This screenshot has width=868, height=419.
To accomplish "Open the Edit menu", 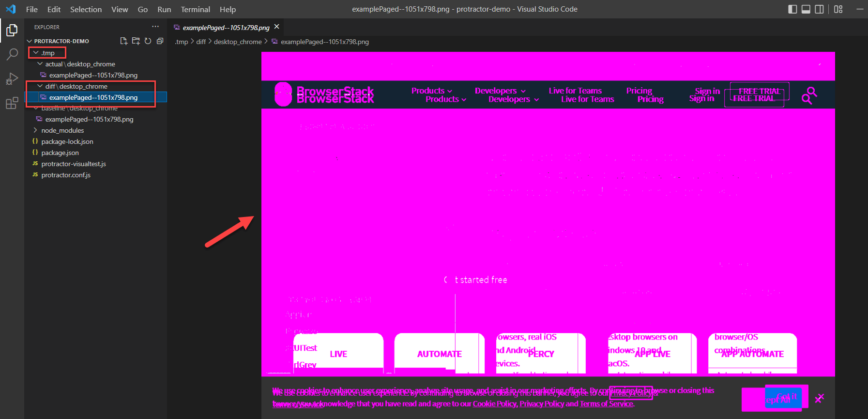I will (54, 9).
